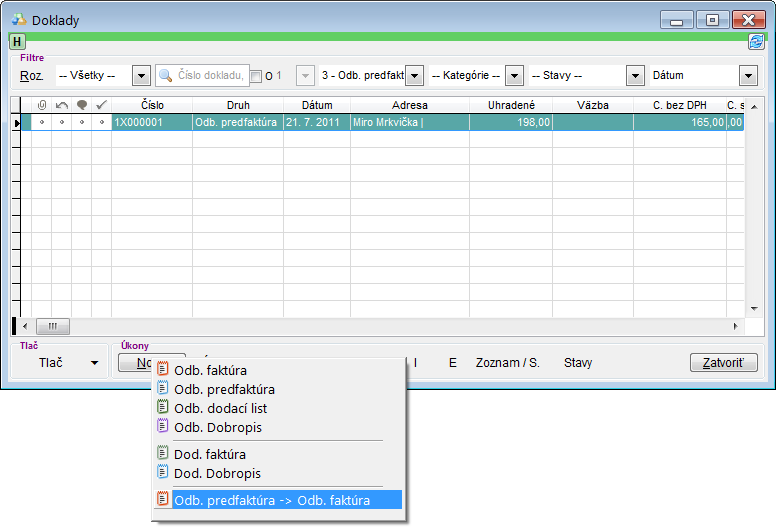
Task: Click the horizontal scrollbar thumb under the table
Action: coord(52,326)
